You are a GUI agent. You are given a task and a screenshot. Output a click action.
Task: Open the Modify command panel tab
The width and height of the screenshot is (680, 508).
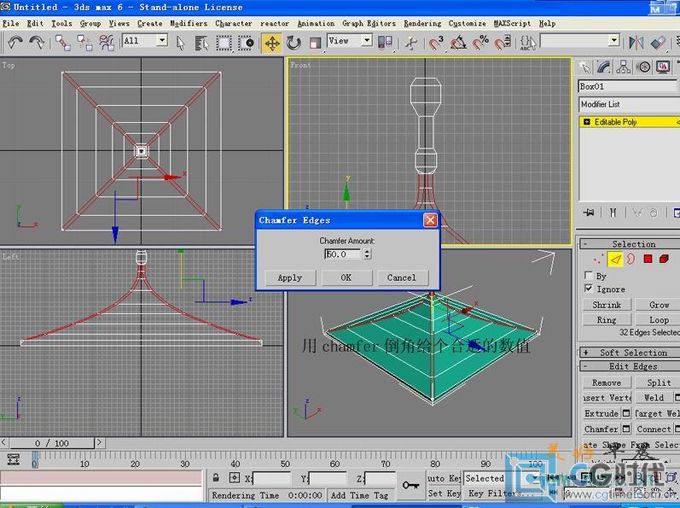click(604, 67)
